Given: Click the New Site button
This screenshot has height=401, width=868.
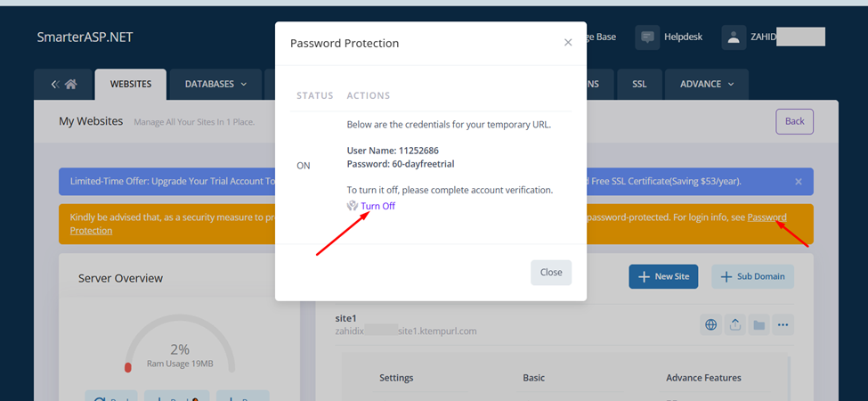Looking at the screenshot, I should coord(663,276).
